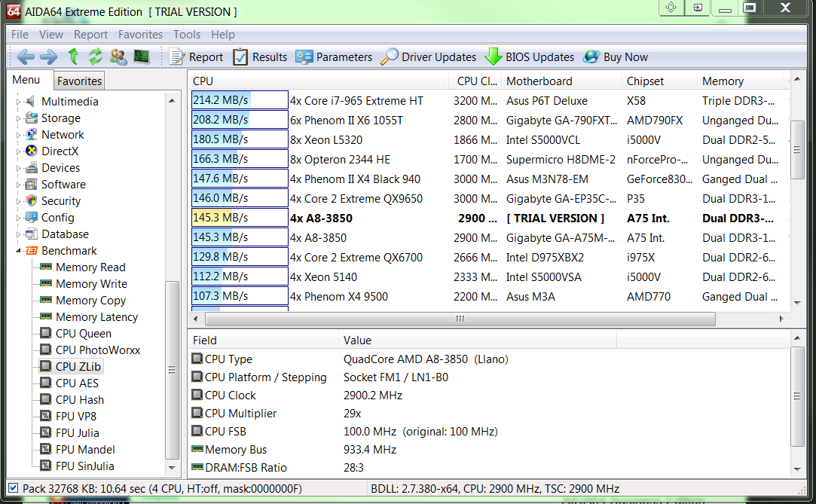Expand the Config tree node
Image resolution: width=816 pixels, height=504 pixels.
18,218
